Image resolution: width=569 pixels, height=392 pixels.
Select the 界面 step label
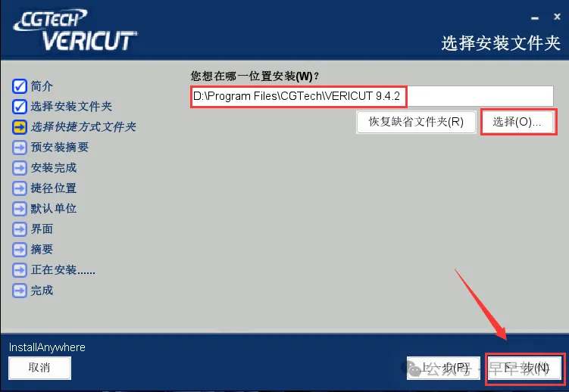42,229
